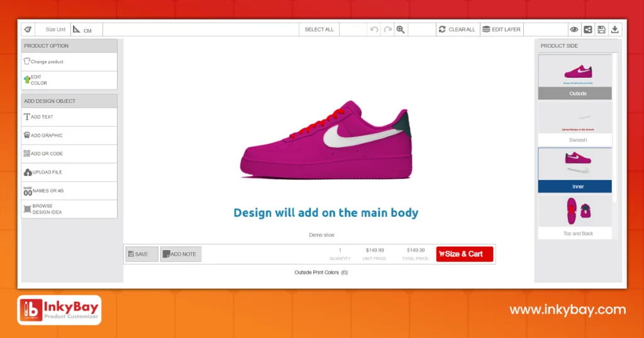Click the Add Note button

[180, 254]
